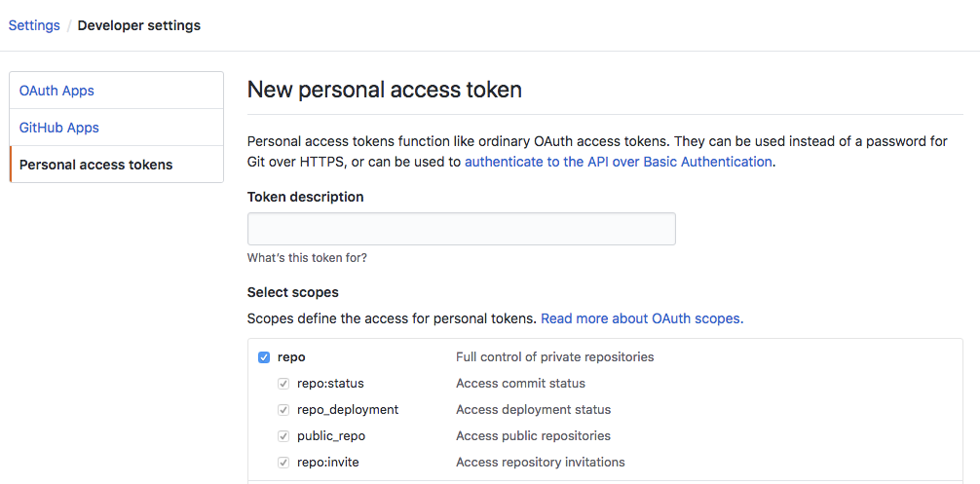Screen dimensions: 980x484
Task: Click the 'repo_deployment' scope label text
Action: tap(348, 410)
